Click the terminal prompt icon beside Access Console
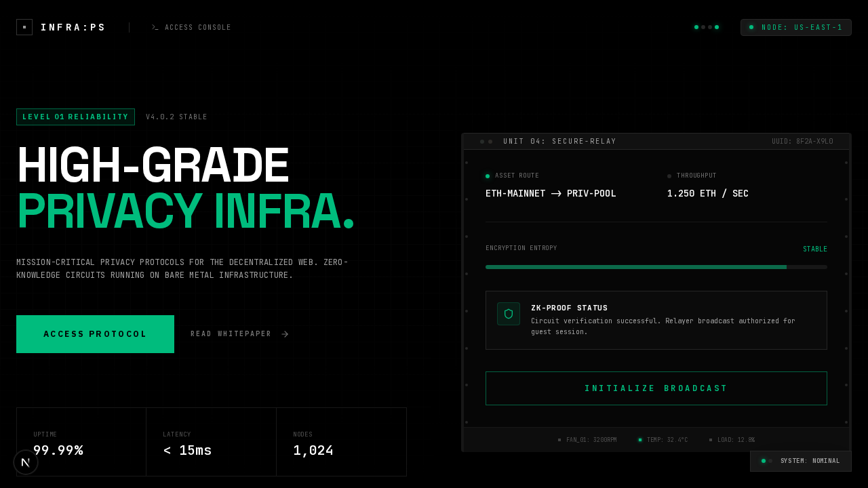The image size is (868, 488). pyautogui.click(x=155, y=28)
